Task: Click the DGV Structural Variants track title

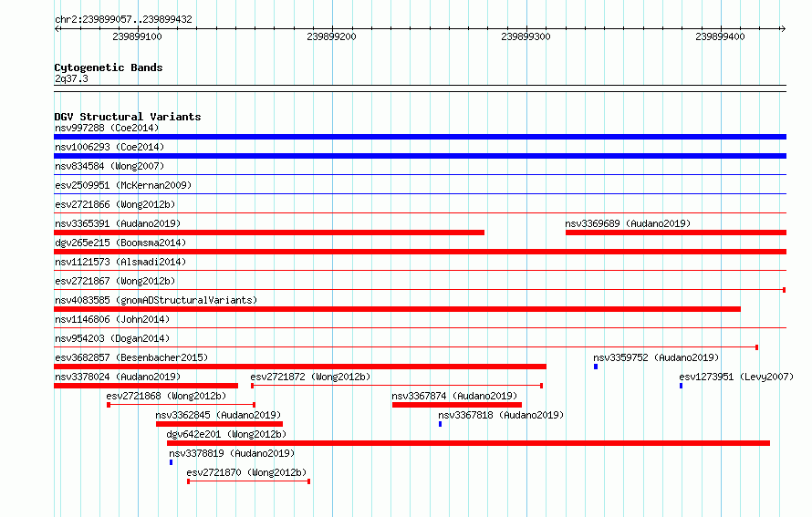Action: [x=128, y=117]
